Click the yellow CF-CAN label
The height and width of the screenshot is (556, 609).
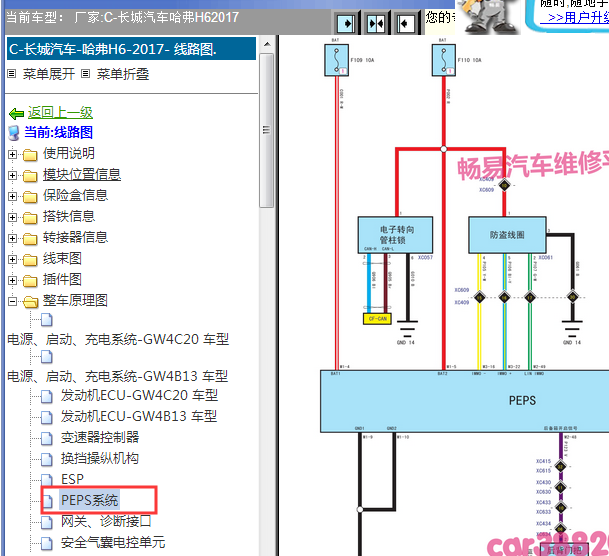pyautogui.click(x=377, y=319)
